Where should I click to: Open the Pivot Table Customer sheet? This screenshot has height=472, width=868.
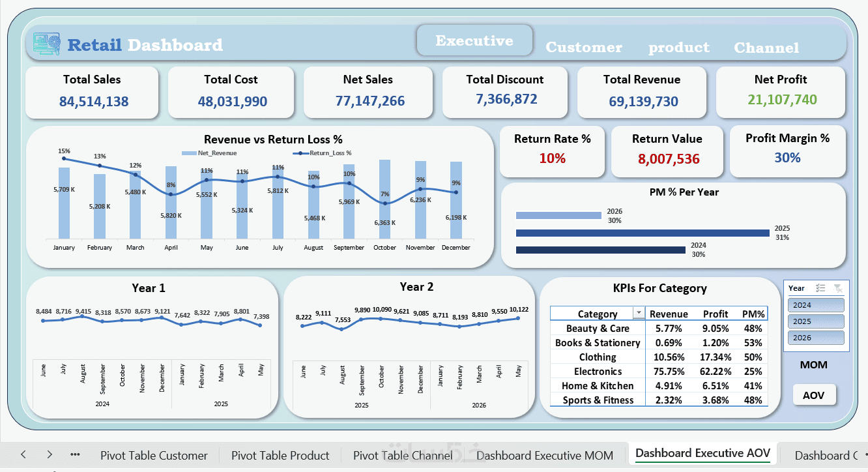(x=154, y=455)
